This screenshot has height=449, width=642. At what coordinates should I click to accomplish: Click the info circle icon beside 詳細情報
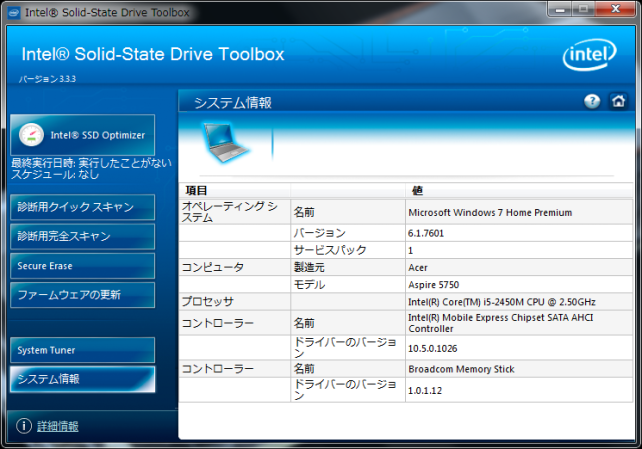(24, 426)
